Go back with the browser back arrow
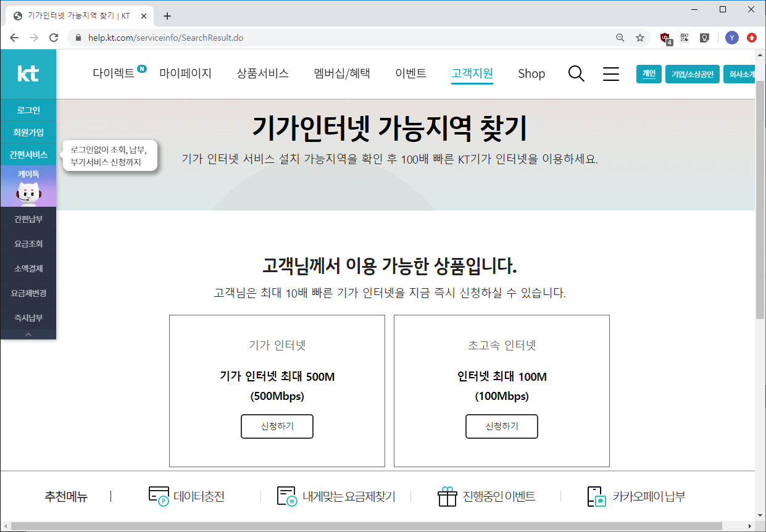766x532 pixels. coord(14,38)
